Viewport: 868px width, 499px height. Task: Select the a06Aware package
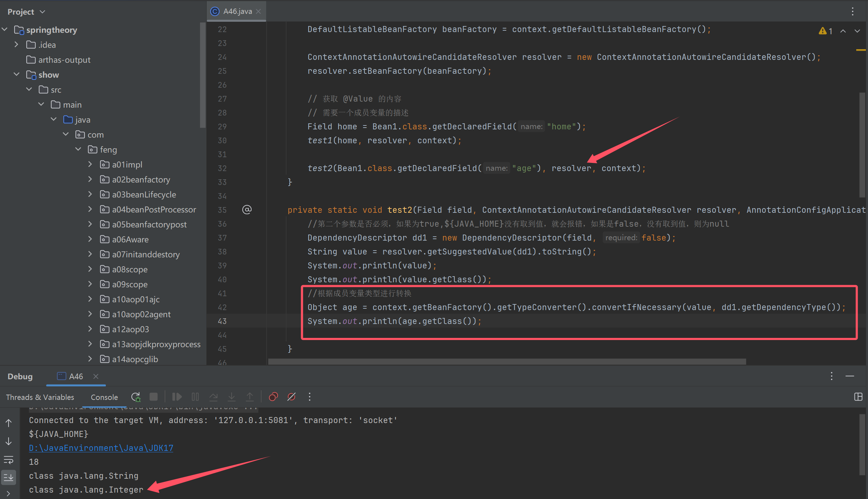130,239
